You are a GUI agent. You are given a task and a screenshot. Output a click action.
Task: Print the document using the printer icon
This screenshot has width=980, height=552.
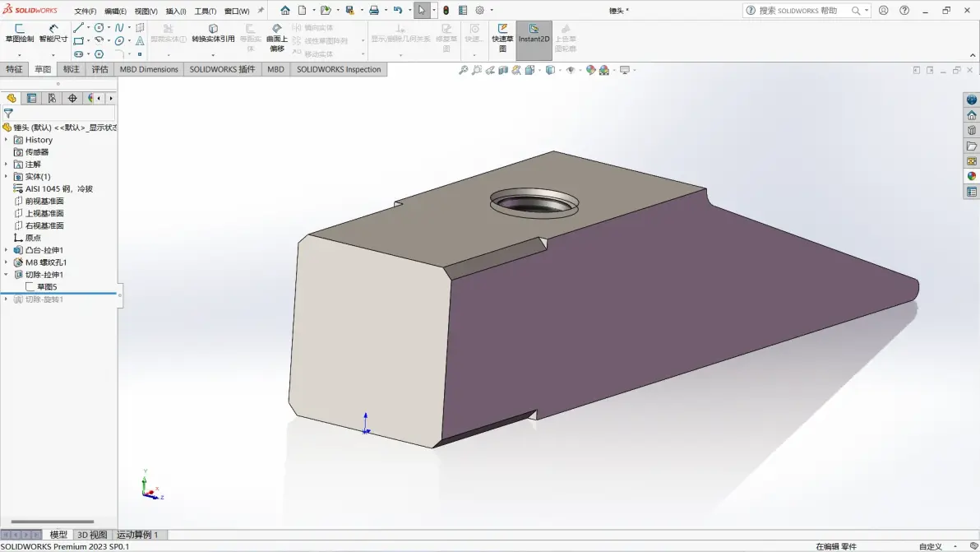(374, 10)
